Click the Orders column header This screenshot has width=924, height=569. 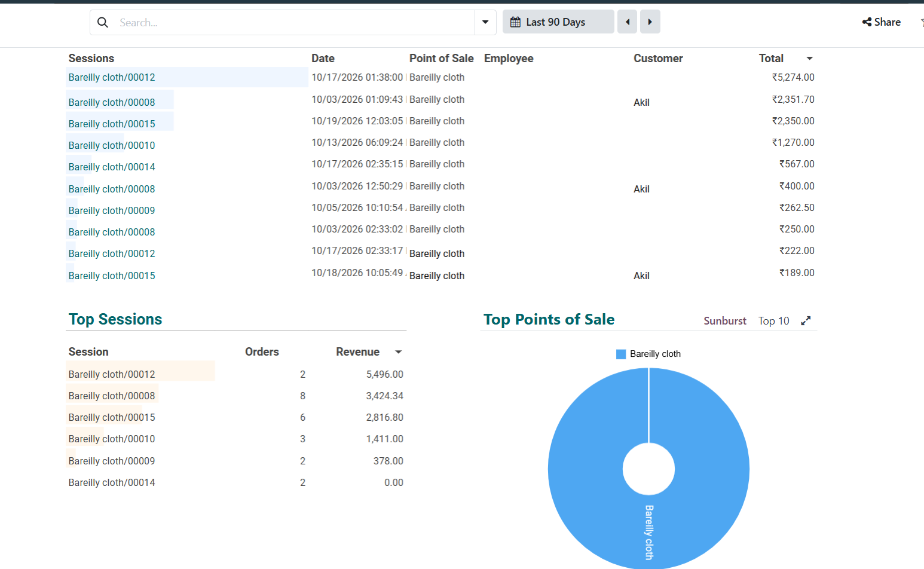262,352
